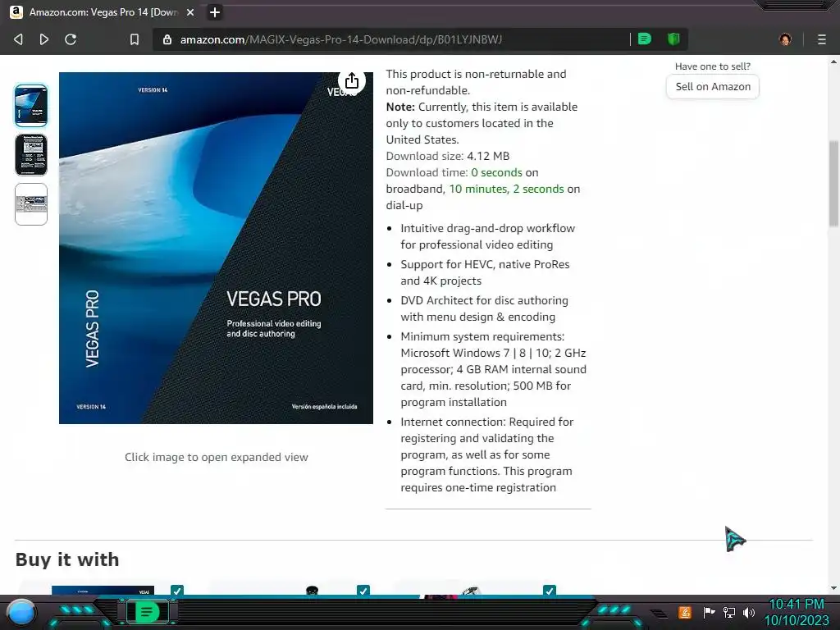Click the green chat app taskbar button

point(147,612)
